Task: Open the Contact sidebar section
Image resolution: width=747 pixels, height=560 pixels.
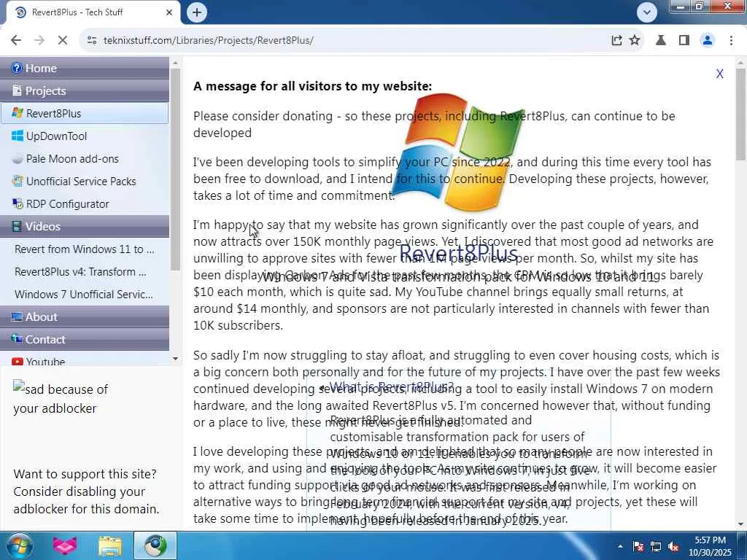Action: 85,340
